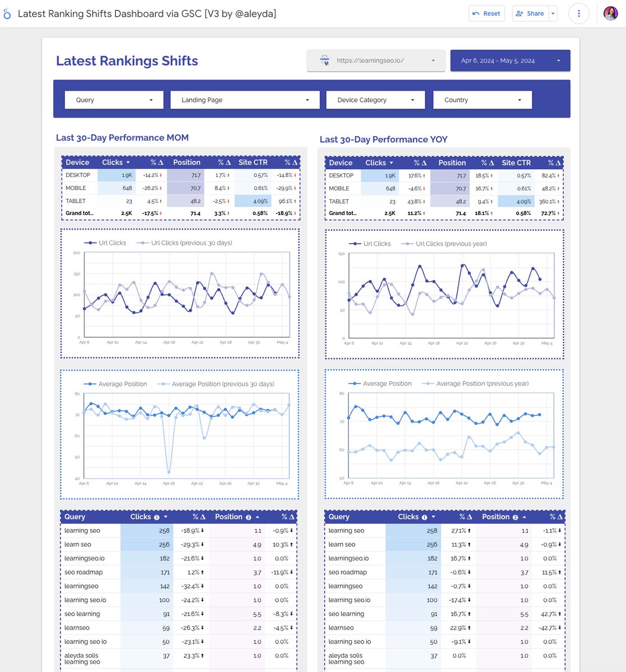626x672 pixels.
Task: Click the Clicks descending sort arrow in YOY query table
Action: [x=433, y=517]
